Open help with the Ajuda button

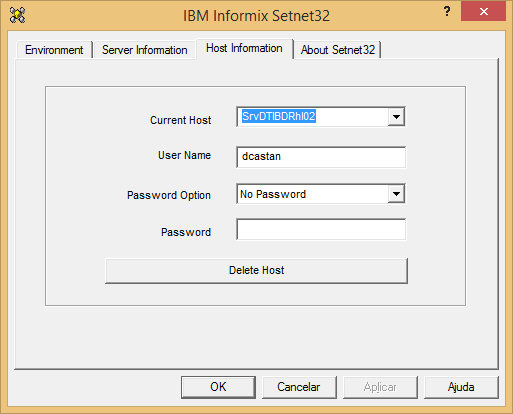click(x=461, y=387)
